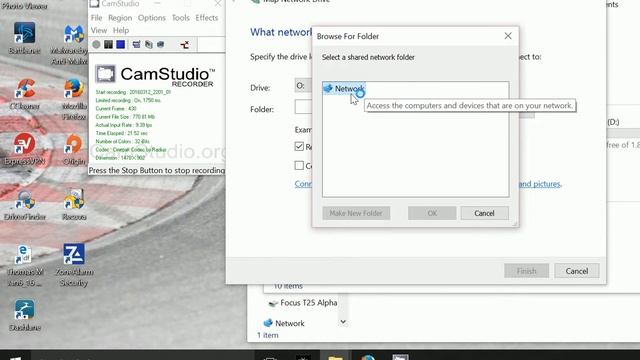The width and height of the screenshot is (640, 360).
Task: Tick the unchecked box under Reconnect in Map Network Drive
Action: pyautogui.click(x=299, y=165)
